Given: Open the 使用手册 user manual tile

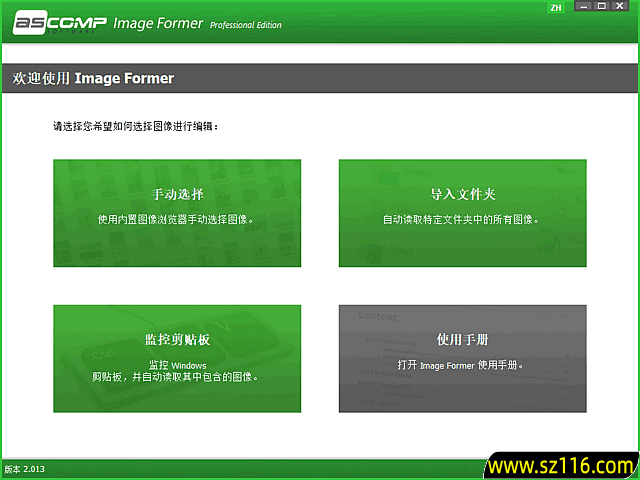Looking at the screenshot, I should click(462, 358).
